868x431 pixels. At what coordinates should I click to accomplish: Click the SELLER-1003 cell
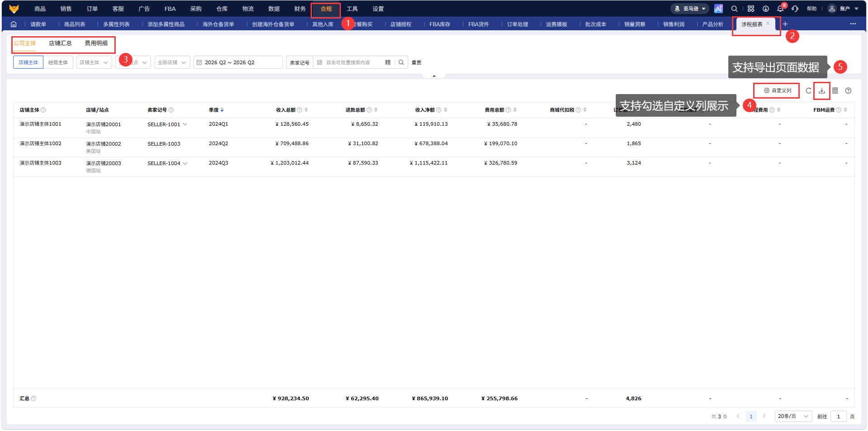[x=164, y=144]
